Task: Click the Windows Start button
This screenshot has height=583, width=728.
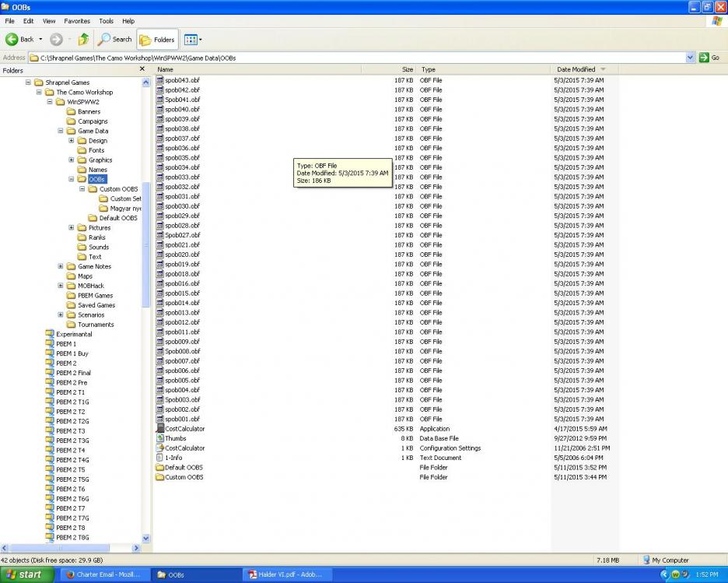Action: tap(27, 574)
